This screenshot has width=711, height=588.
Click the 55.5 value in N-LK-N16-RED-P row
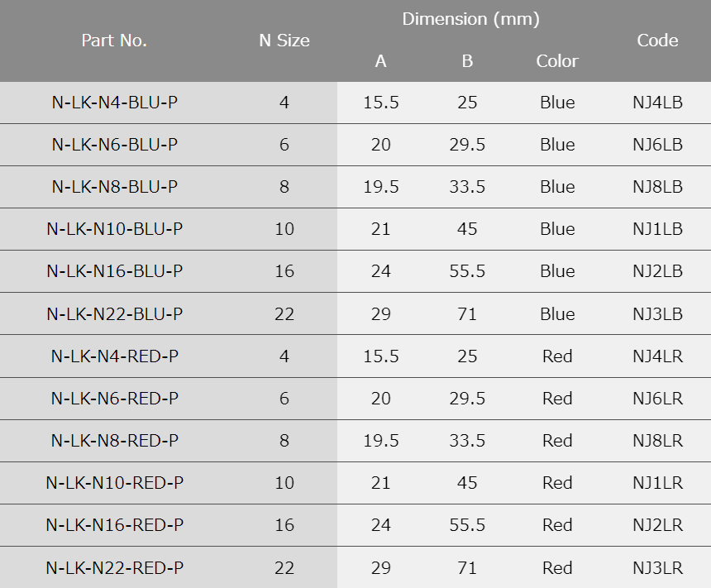pyautogui.click(x=467, y=525)
